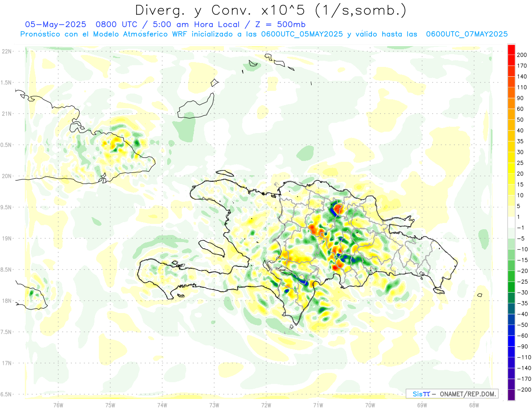Click the '-170' colorbar value
The image size is (532, 411).
point(524,379)
